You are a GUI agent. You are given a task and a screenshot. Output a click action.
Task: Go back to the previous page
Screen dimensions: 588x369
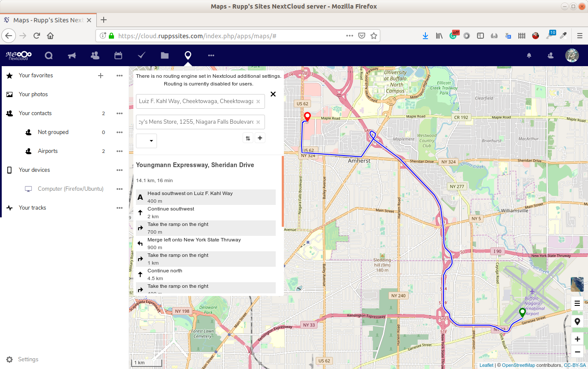9,36
